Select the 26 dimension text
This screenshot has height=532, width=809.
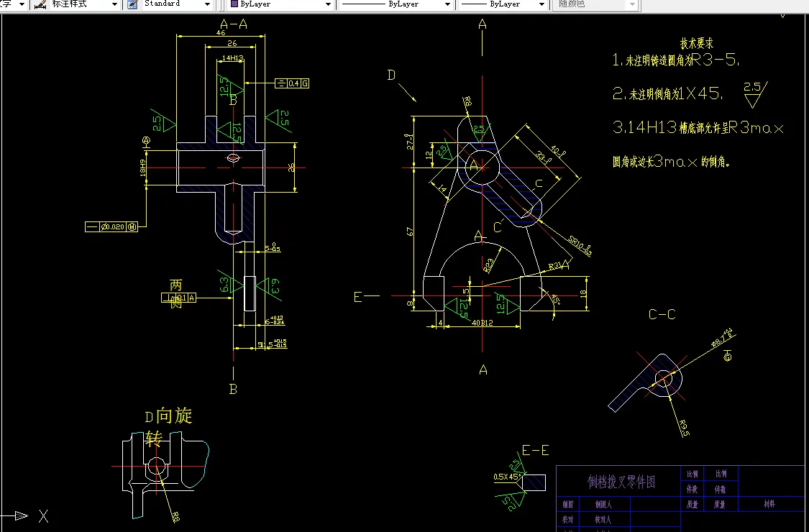(232, 43)
